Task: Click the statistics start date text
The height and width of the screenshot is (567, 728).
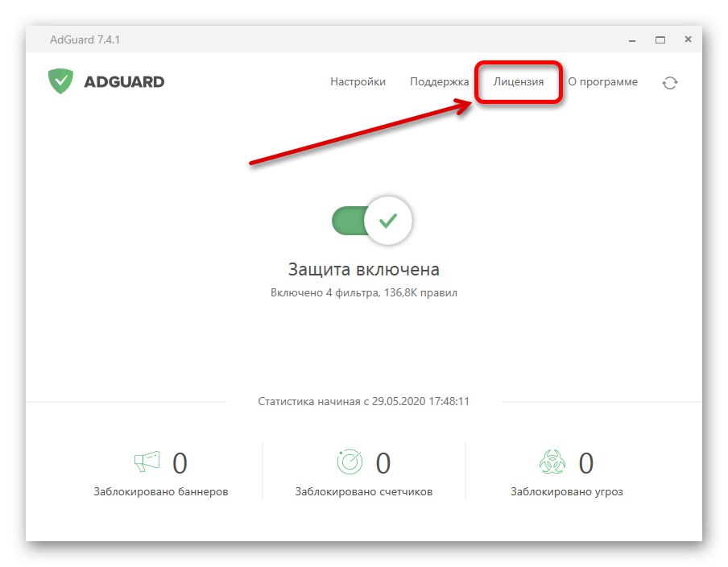Action: (363, 401)
